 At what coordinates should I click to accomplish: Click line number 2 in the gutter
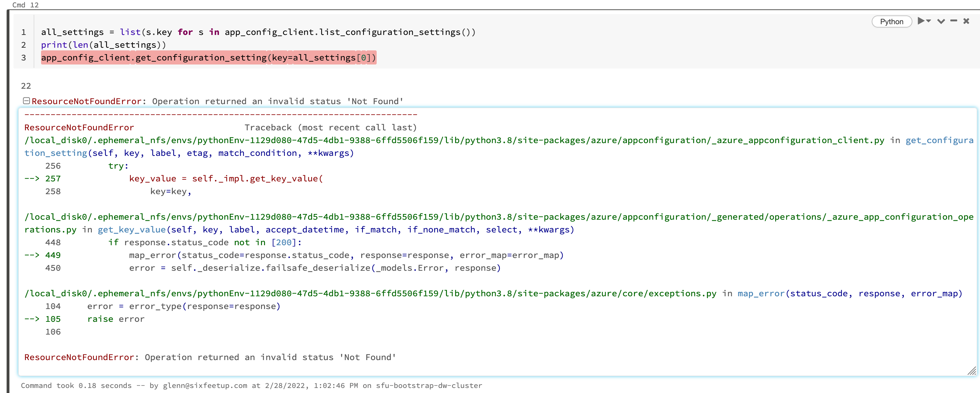point(24,44)
